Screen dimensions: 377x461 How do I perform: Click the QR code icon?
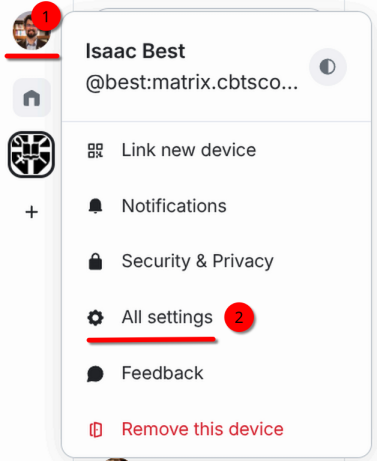(x=95, y=150)
